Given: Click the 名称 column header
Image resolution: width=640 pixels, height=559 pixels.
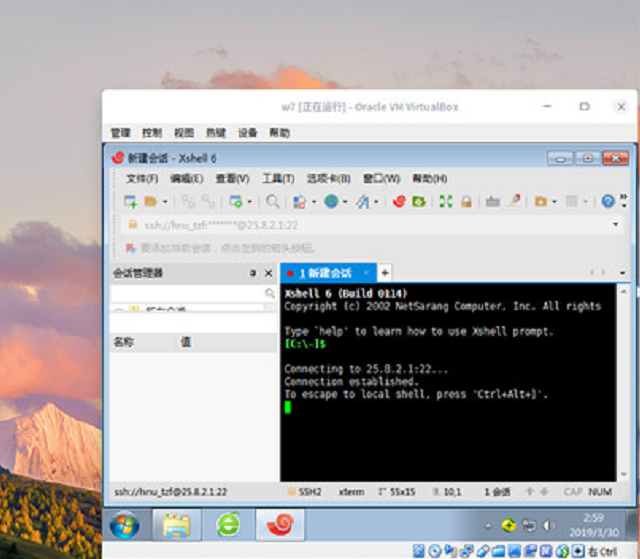Looking at the screenshot, I should pyautogui.click(x=123, y=342).
